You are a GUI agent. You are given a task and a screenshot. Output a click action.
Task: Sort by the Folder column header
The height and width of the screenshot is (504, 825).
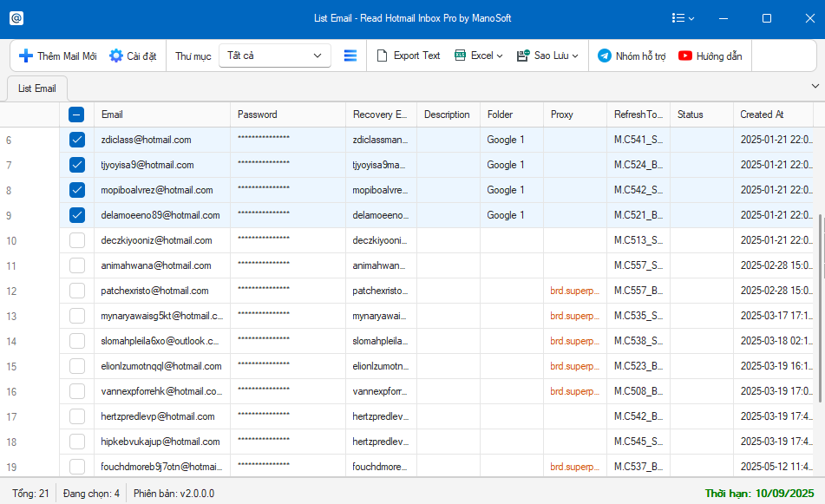pyautogui.click(x=512, y=115)
